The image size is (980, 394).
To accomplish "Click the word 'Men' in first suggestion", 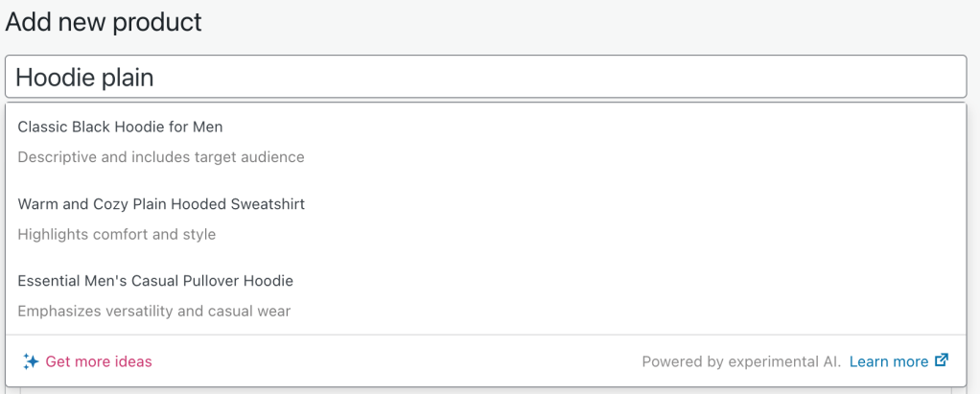I will click(x=209, y=127).
